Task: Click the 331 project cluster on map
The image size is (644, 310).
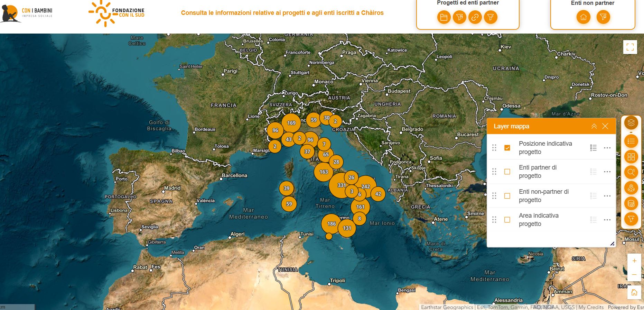Action: pyautogui.click(x=341, y=185)
